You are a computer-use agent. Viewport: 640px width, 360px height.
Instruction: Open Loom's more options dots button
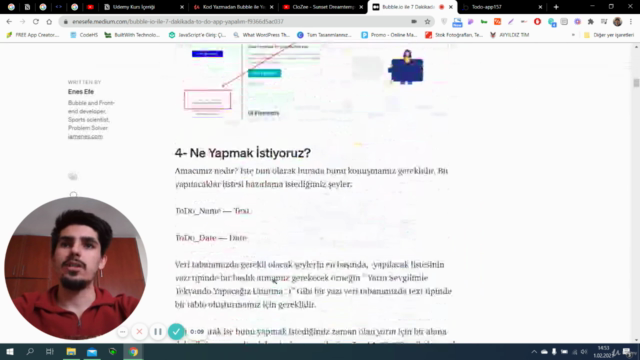pyautogui.click(x=122, y=332)
